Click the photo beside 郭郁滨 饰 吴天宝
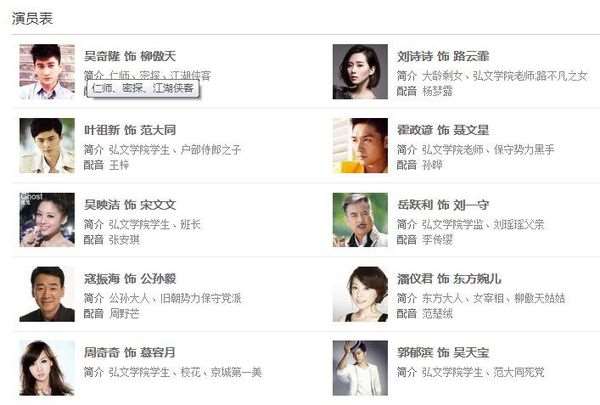 click(360, 368)
